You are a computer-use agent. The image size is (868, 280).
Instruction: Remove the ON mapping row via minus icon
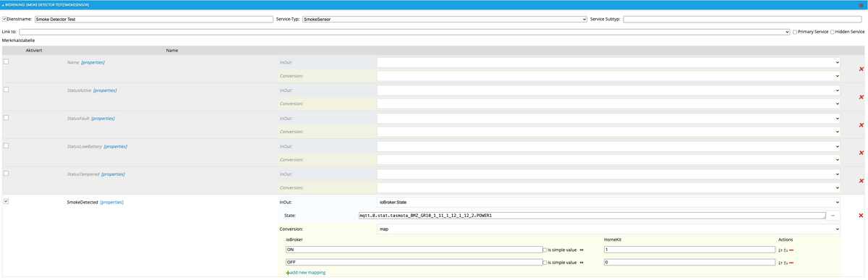click(x=791, y=250)
